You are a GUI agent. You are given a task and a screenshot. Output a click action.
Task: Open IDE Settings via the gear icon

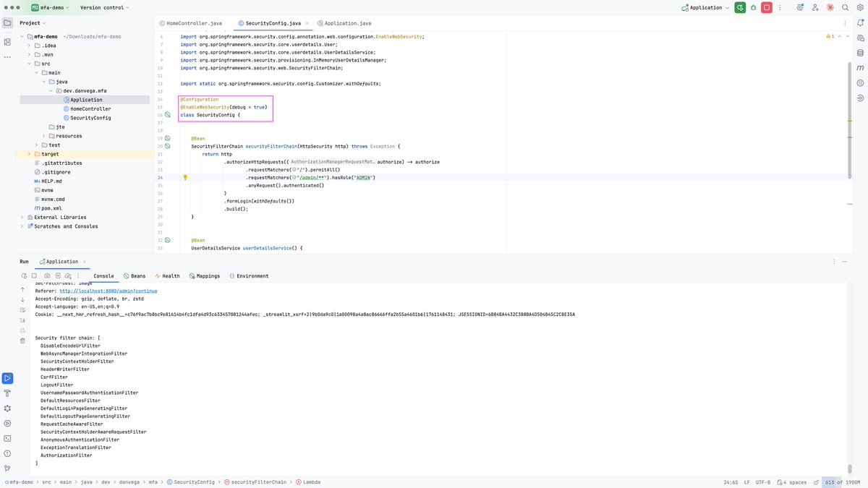pos(861,7)
